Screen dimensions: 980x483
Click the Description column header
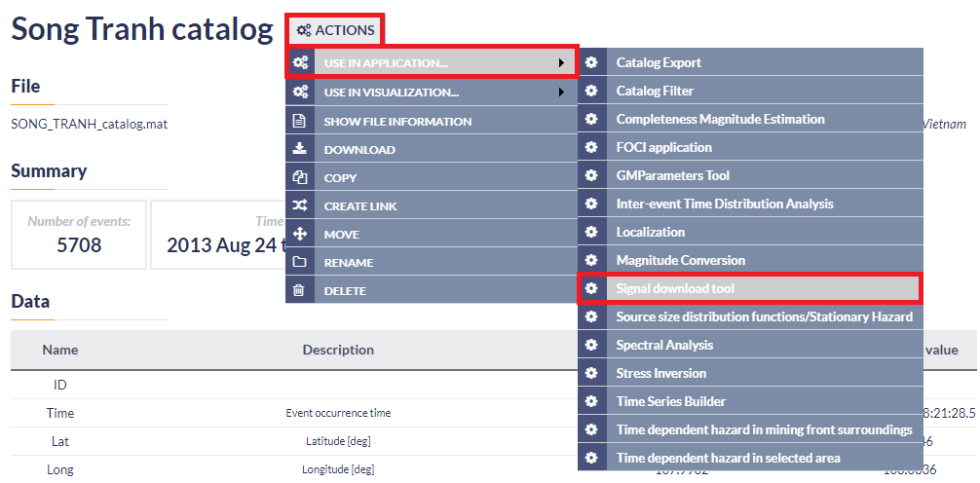coord(338,350)
